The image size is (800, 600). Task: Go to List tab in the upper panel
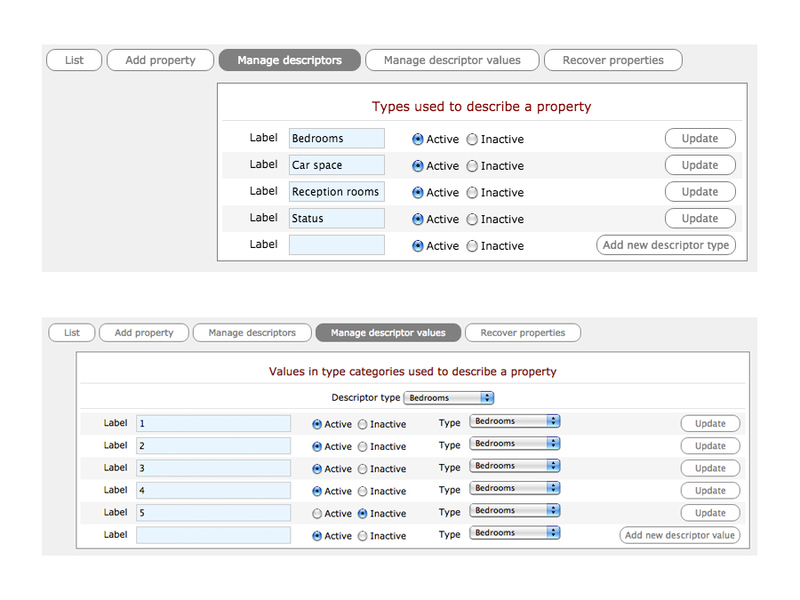click(x=74, y=60)
